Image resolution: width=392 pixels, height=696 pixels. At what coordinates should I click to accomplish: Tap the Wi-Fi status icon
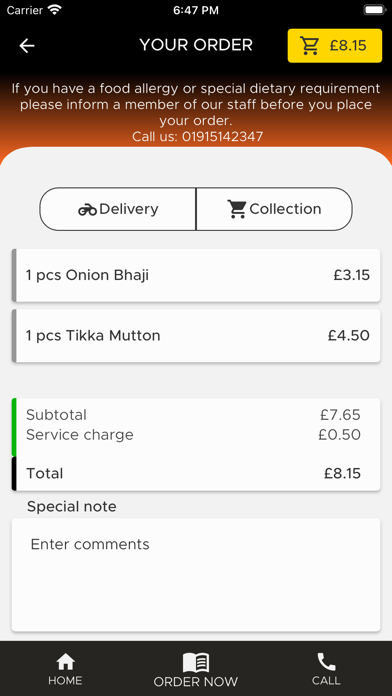pos(55,10)
